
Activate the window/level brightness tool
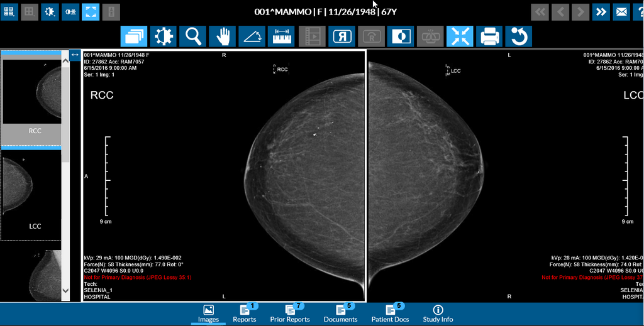click(163, 37)
